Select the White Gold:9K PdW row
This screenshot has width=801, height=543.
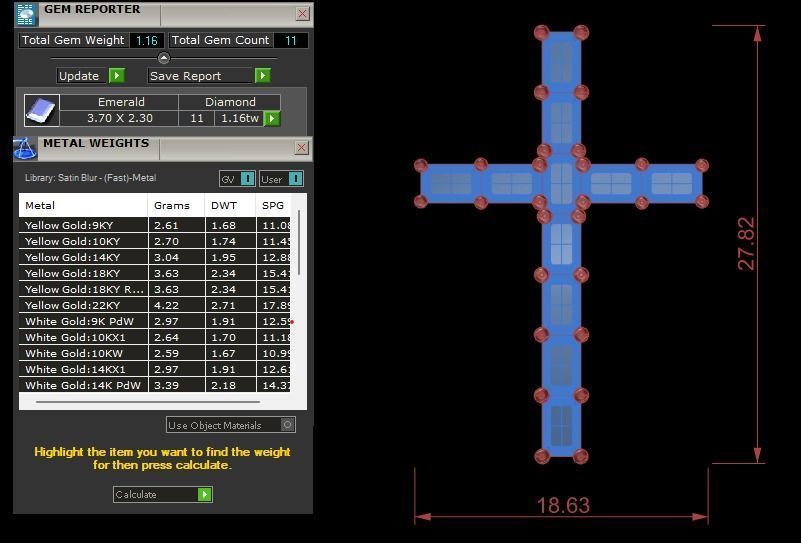pos(155,321)
